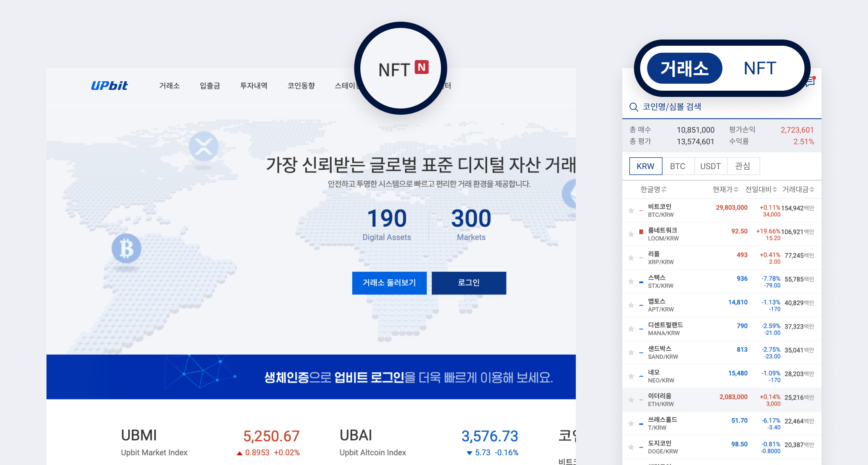This screenshot has height=465, width=868.
Task: Open the 네오 NEO/KRW row
Action: [x=722, y=376]
